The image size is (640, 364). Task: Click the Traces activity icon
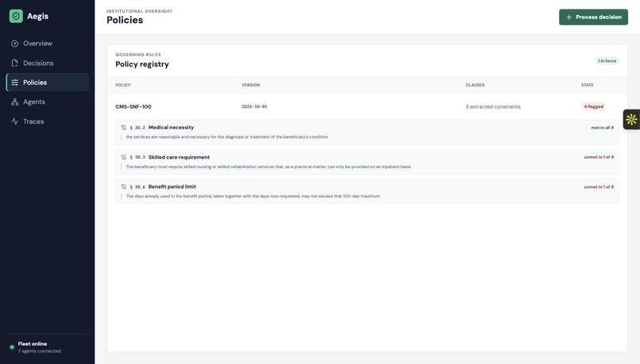click(x=15, y=121)
